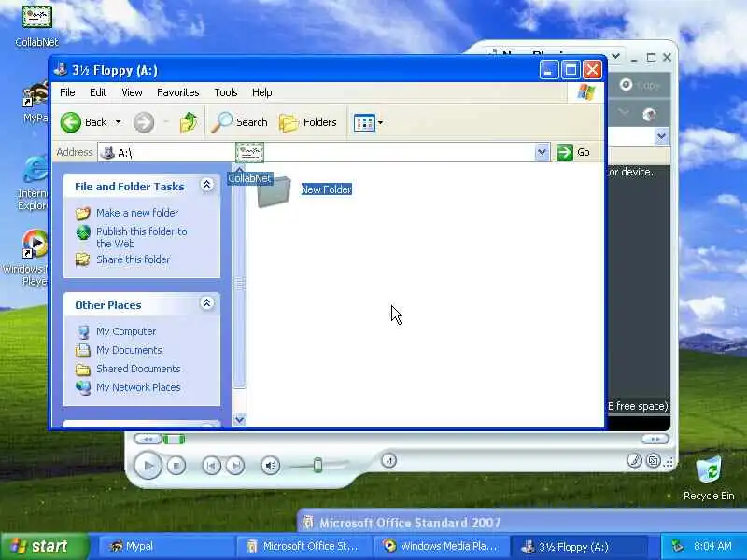Viewport: 747px width, 560px height.
Task: Click the Media Player rewind button
Action: click(x=148, y=439)
